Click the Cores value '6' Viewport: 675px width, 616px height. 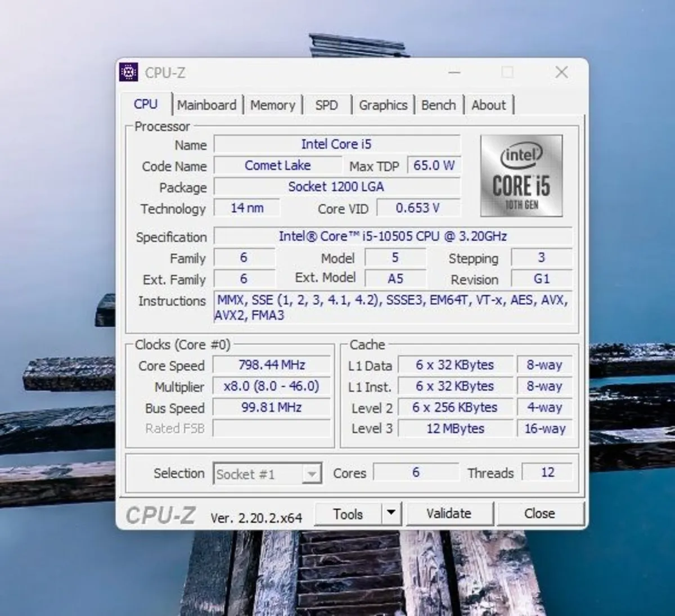coord(416,473)
